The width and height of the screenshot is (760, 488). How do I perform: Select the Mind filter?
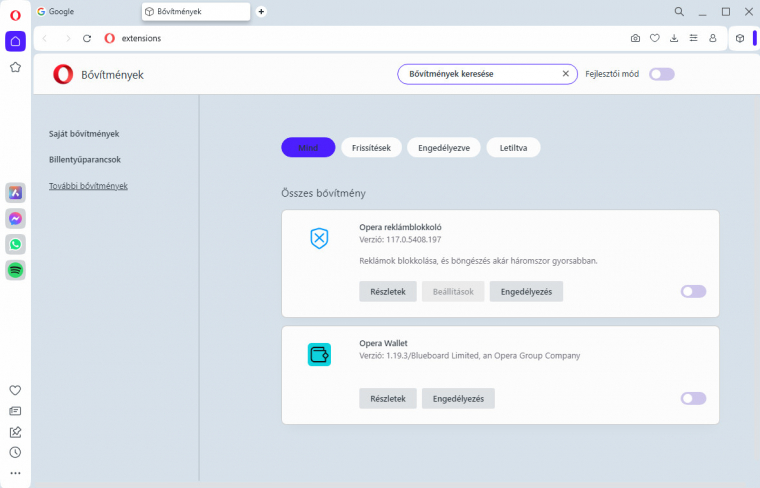(308, 147)
